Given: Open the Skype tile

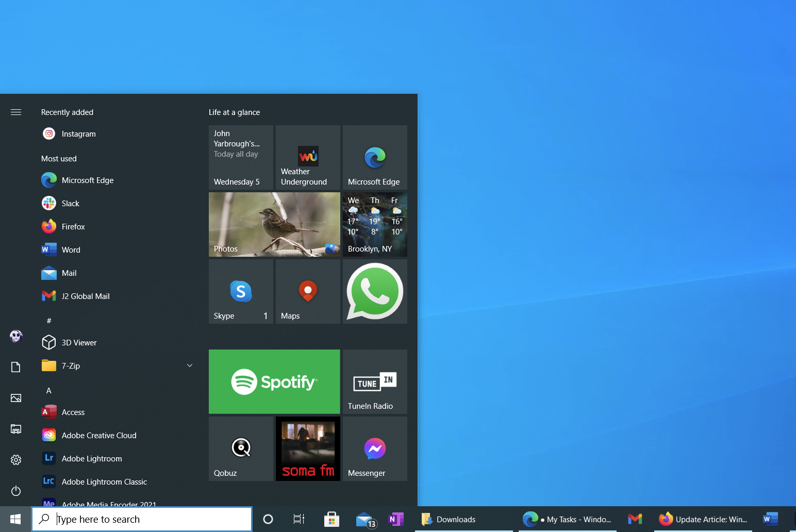Looking at the screenshot, I should 241,291.
